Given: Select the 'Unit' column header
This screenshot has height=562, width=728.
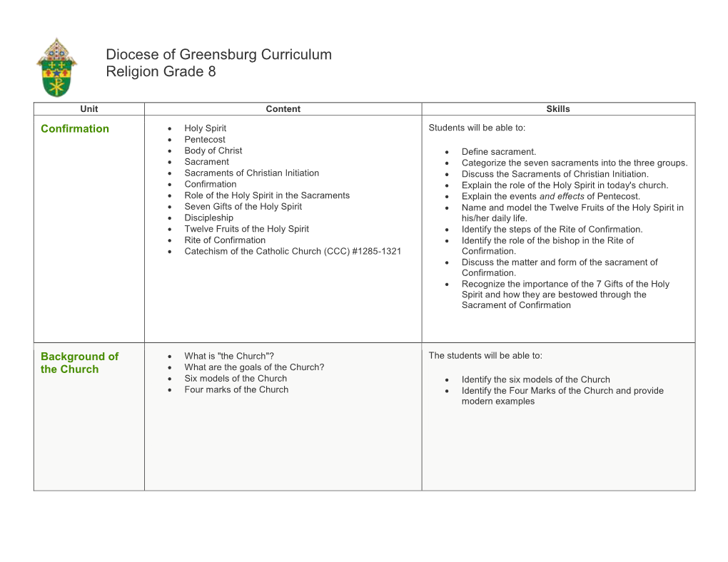Looking at the screenshot, I should pos(89,109).
